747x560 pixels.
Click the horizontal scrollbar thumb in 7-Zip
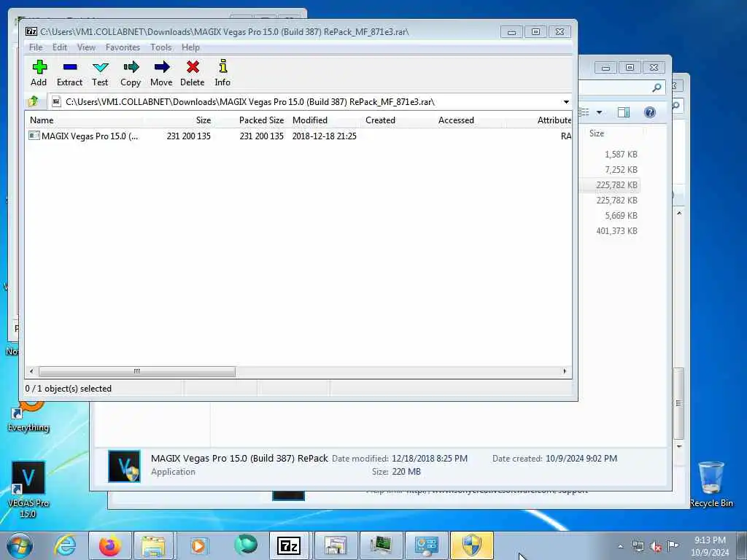click(x=136, y=371)
